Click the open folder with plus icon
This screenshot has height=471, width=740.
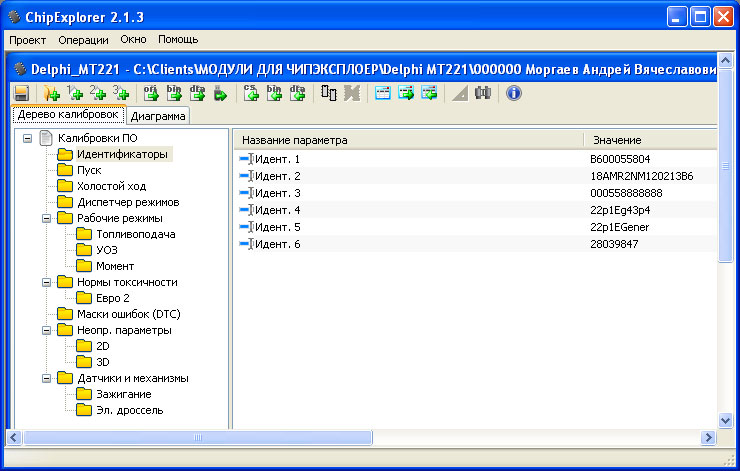click(51, 93)
